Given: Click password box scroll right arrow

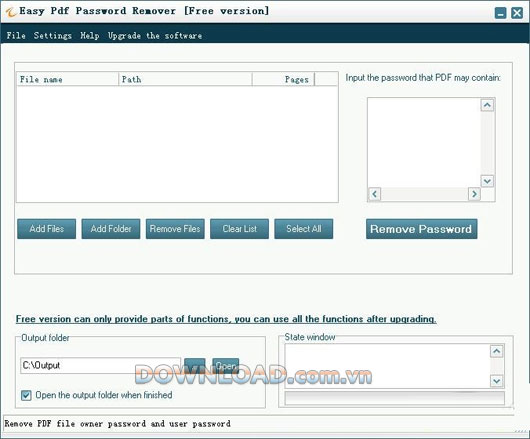Looking at the screenshot, I should [474, 194].
